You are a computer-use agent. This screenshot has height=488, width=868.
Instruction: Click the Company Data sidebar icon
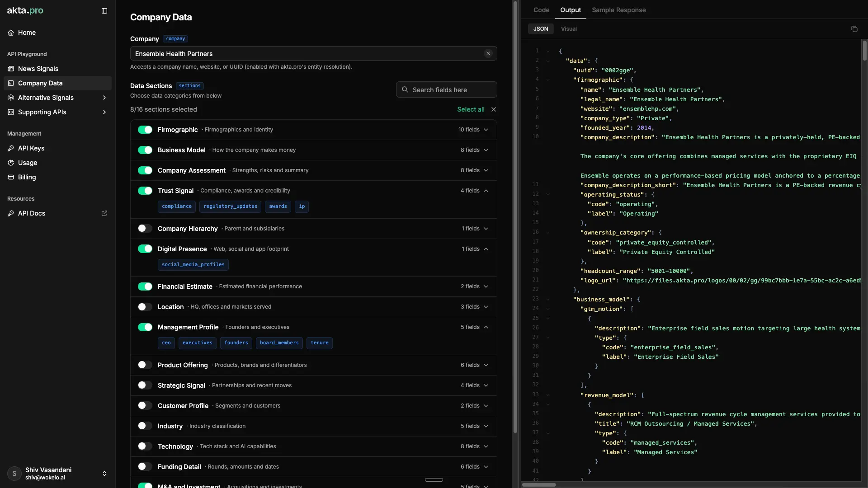coord(11,83)
